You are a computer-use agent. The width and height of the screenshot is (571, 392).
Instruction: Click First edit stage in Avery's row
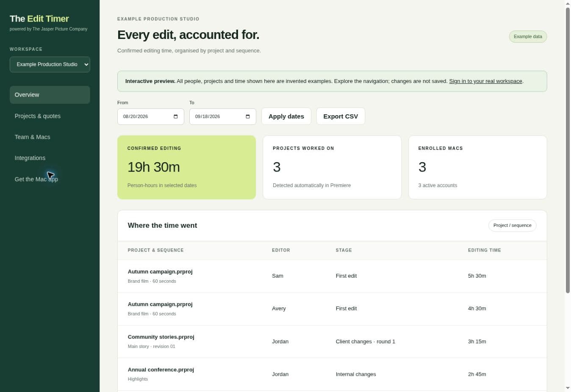pyautogui.click(x=346, y=309)
